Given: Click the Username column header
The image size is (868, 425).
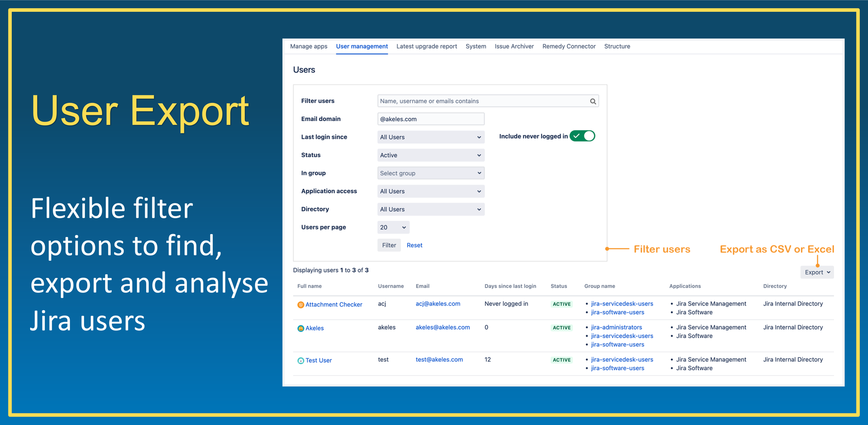Looking at the screenshot, I should [x=391, y=286].
